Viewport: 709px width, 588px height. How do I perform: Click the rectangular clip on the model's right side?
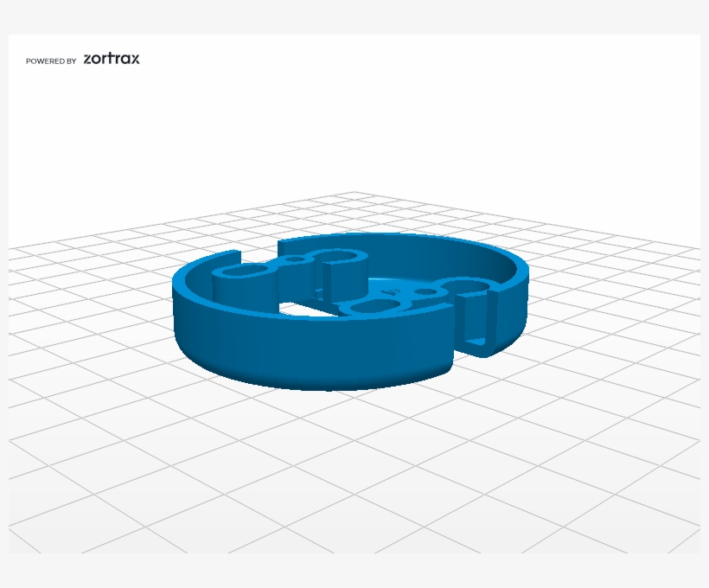pos(480,323)
